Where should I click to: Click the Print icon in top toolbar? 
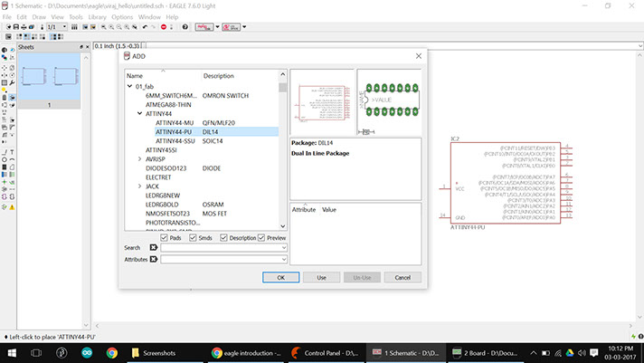24,27
